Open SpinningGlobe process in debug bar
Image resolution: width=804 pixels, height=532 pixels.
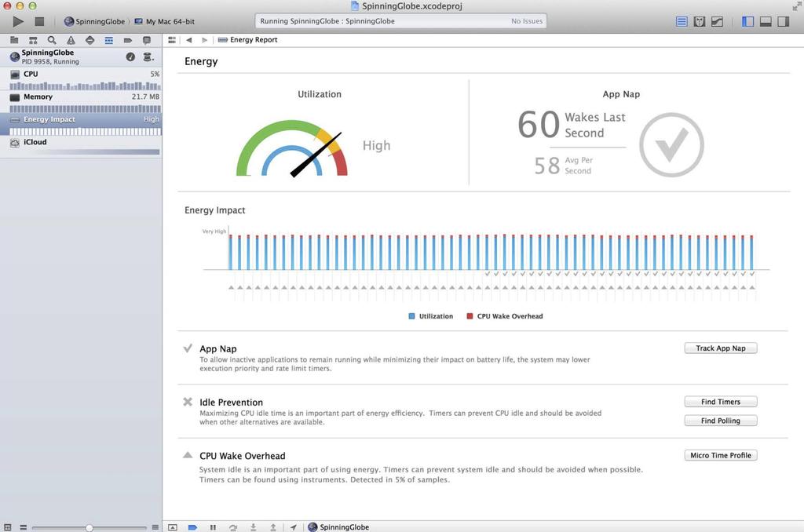pyautogui.click(x=338, y=527)
